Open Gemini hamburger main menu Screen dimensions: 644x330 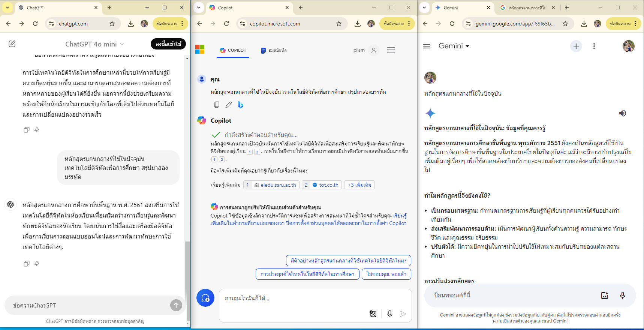click(x=427, y=46)
